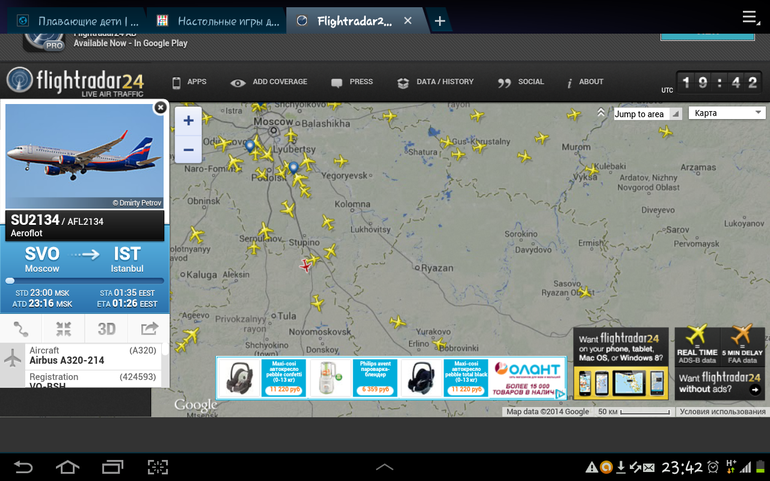Collapse the map controls double chevron

tap(601, 113)
